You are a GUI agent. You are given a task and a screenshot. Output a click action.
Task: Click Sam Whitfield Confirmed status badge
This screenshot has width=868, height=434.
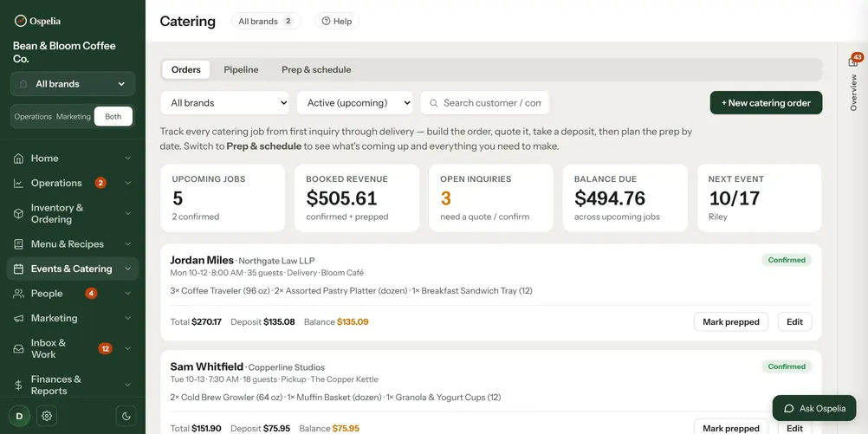[x=787, y=366]
